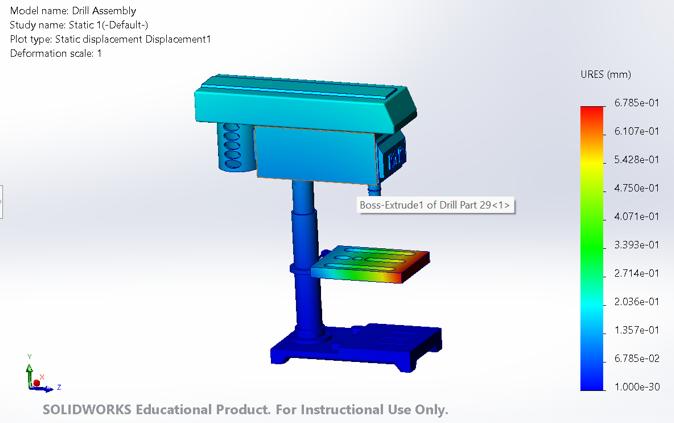674x423 pixels.
Task: Click the 'Study name: Static 1(-Default-)' text
Action: coord(79,25)
